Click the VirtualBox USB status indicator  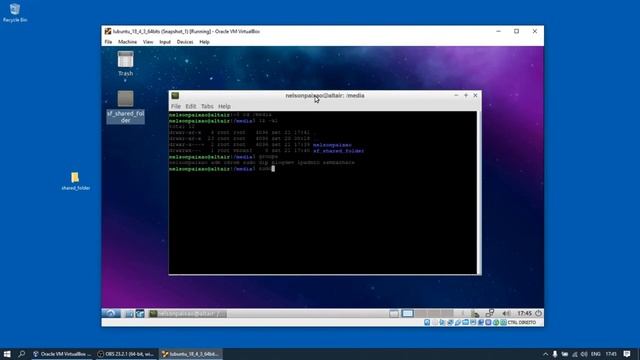tap(458, 322)
